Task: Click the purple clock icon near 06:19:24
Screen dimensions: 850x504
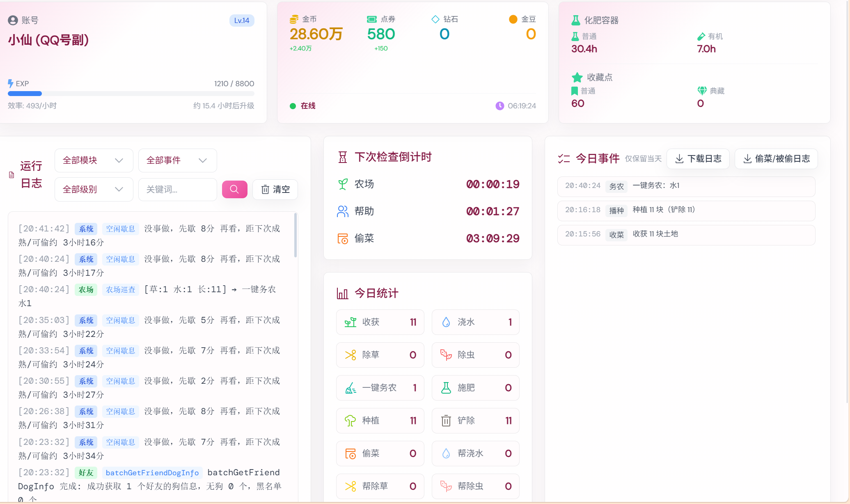Action: click(499, 106)
